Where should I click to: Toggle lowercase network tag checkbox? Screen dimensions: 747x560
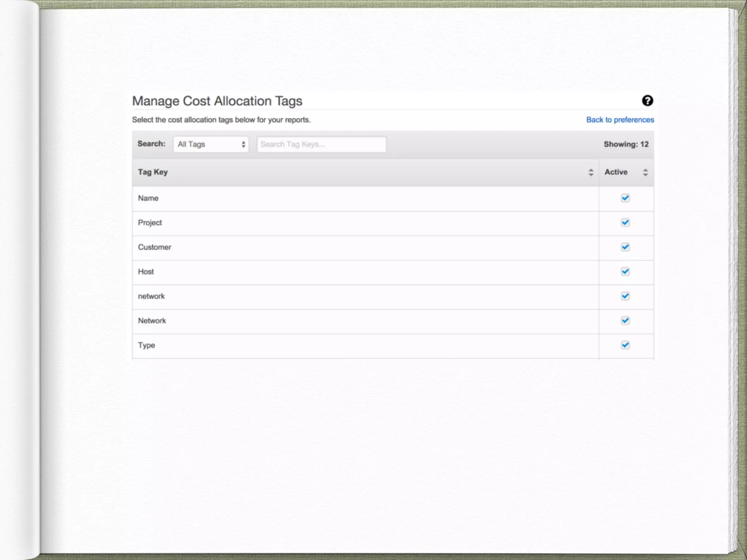point(625,296)
